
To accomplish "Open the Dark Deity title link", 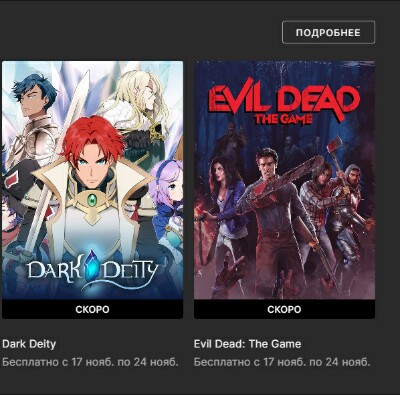I will click(x=29, y=344).
